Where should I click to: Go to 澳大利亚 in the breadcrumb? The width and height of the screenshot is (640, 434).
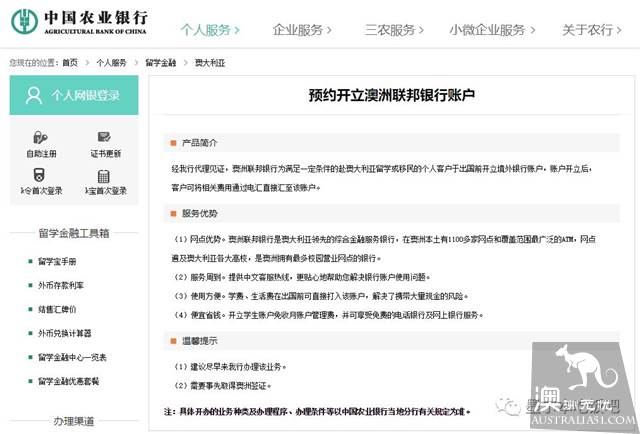point(210,63)
